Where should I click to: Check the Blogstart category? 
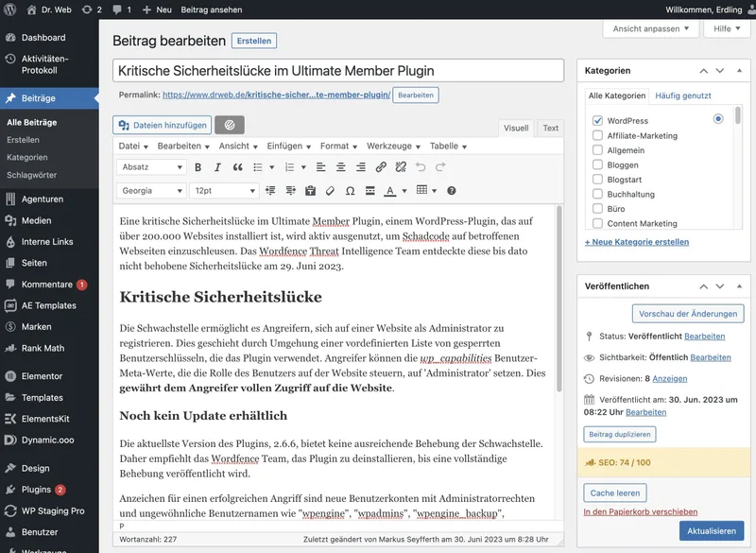tap(597, 180)
